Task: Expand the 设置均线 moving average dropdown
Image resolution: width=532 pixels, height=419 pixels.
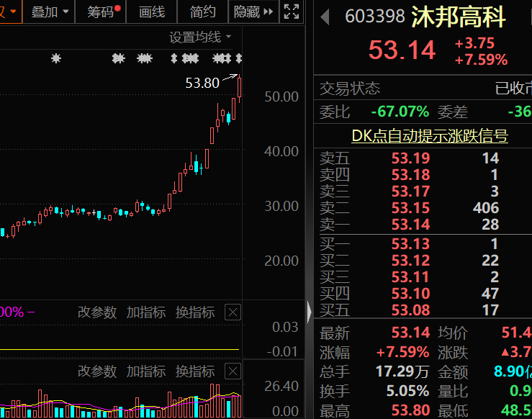Action: click(x=201, y=37)
